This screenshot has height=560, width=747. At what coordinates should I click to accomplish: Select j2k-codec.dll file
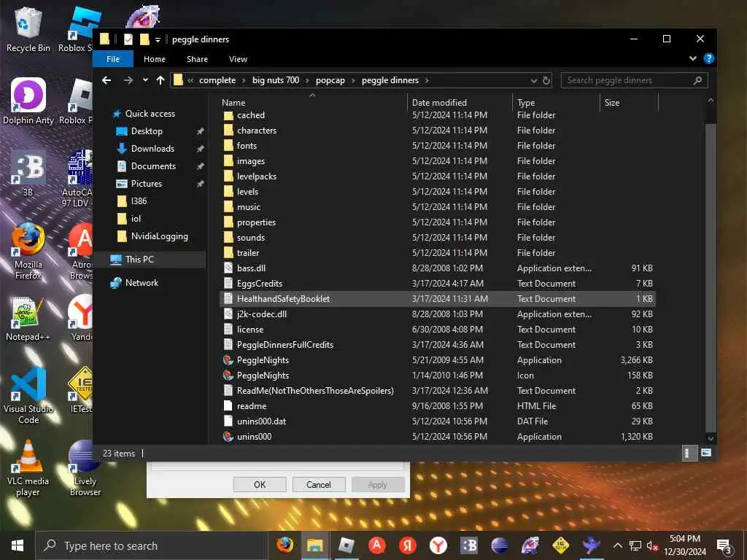click(x=262, y=314)
